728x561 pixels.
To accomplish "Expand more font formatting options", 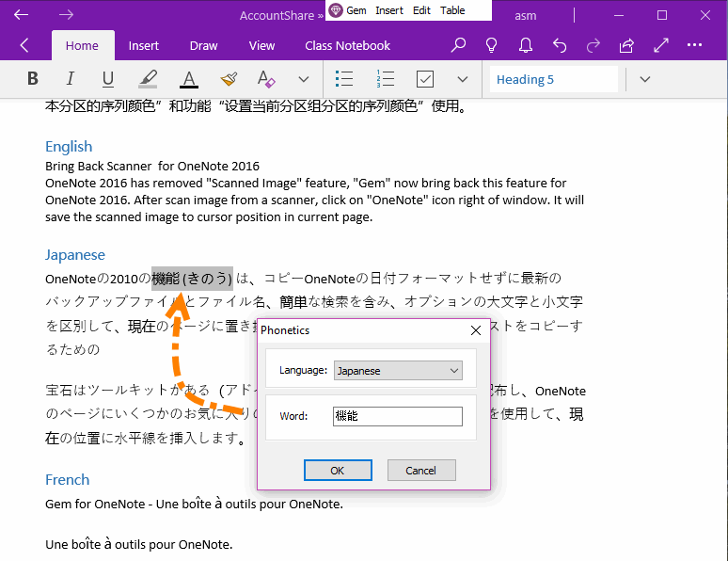I will pyautogui.click(x=304, y=79).
